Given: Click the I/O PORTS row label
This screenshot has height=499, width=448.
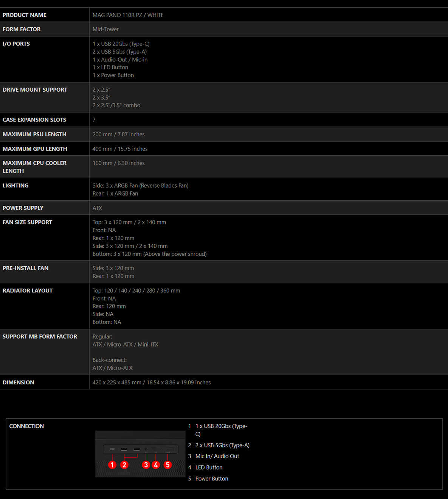Looking at the screenshot, I should click(x=16, y=44).
